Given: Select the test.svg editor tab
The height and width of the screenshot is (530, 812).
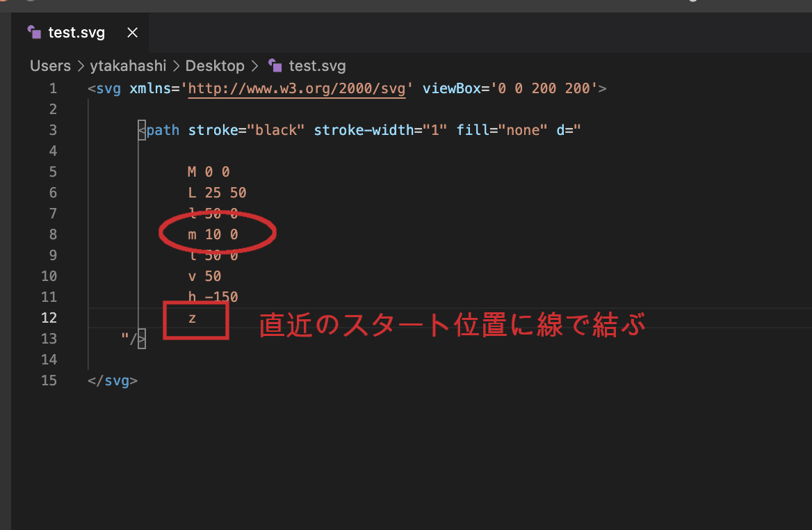Looking at the screenshot, I should 80,33.
